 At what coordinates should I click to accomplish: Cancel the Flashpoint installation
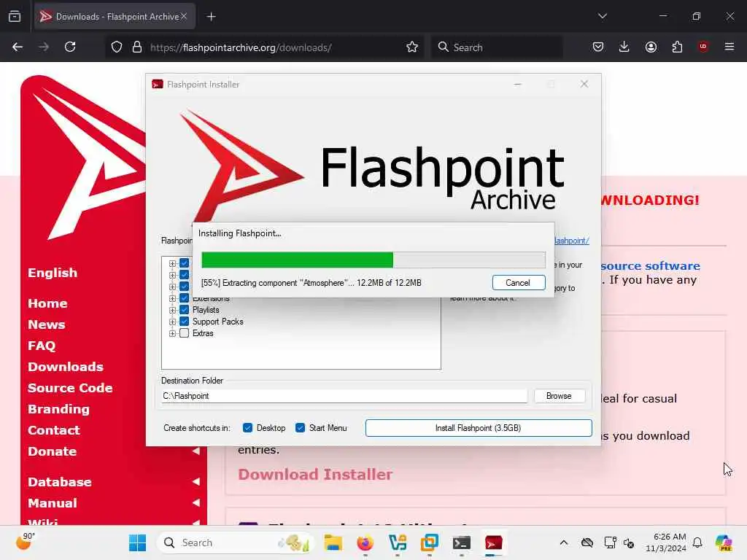(x=519, y=282)
